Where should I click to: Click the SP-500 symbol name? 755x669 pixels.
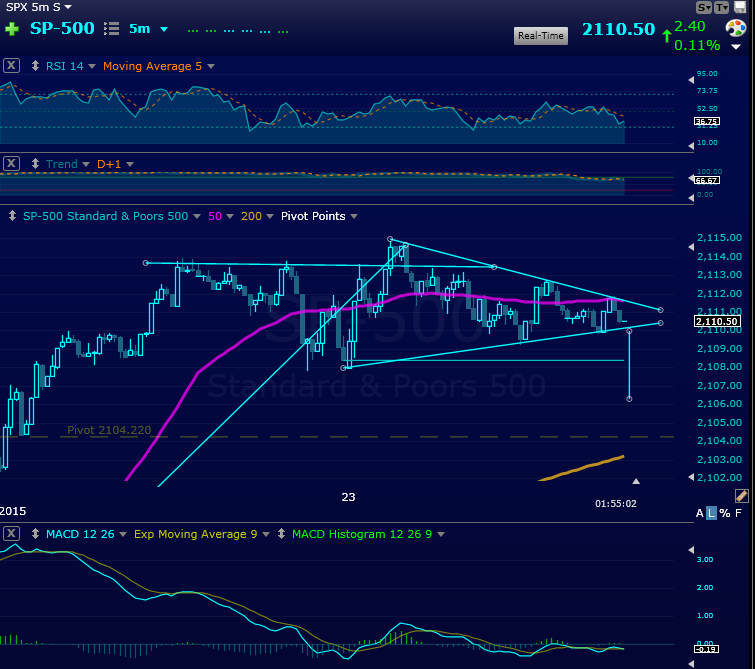pos(62,28)
